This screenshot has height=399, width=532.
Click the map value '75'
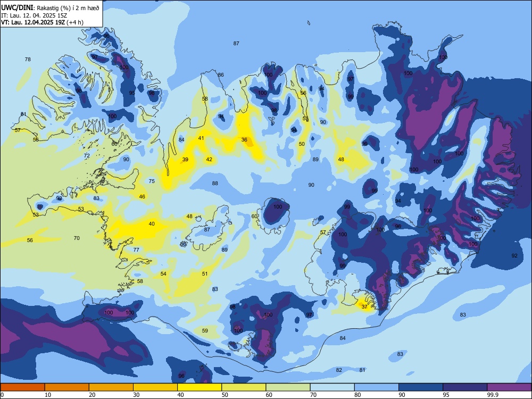pos(152,181)
